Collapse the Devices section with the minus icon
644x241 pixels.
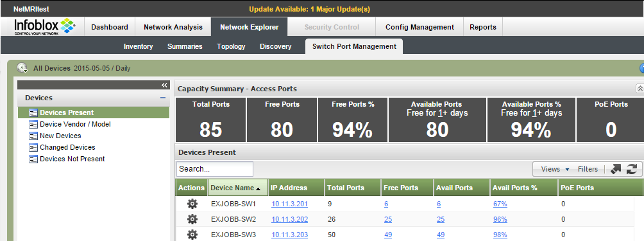pos(163,98)
